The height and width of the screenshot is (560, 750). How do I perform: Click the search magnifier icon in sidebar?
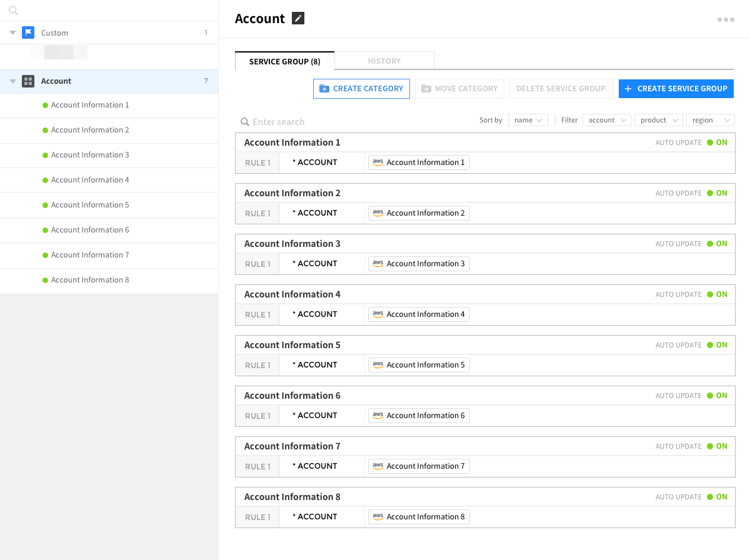point(14,11)
